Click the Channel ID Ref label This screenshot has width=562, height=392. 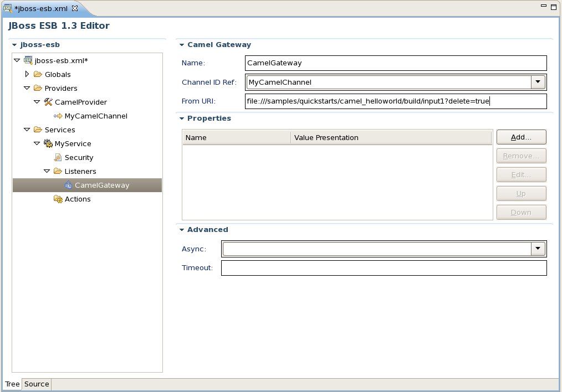point(209,82)
